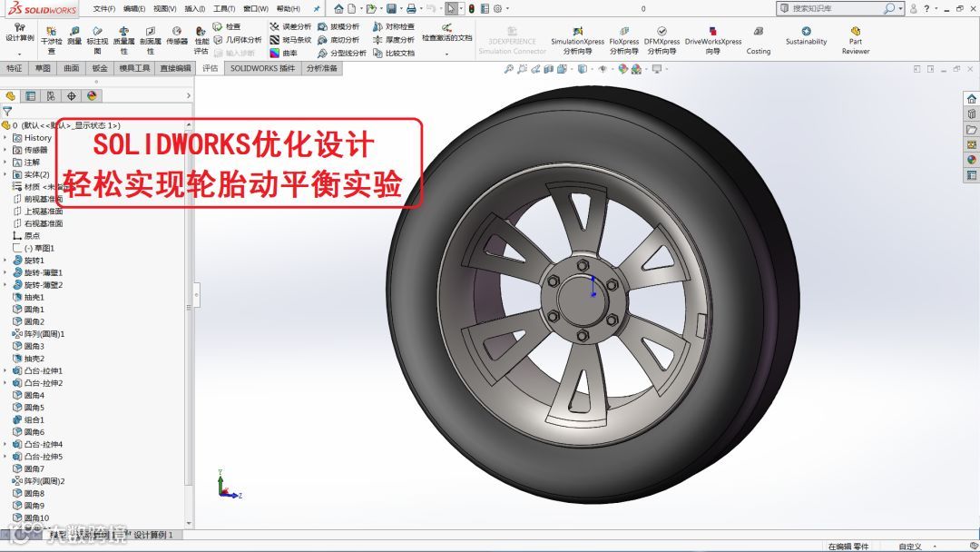
Task: Open Appearances task pane color wheel icon
Action: (971, 160)
